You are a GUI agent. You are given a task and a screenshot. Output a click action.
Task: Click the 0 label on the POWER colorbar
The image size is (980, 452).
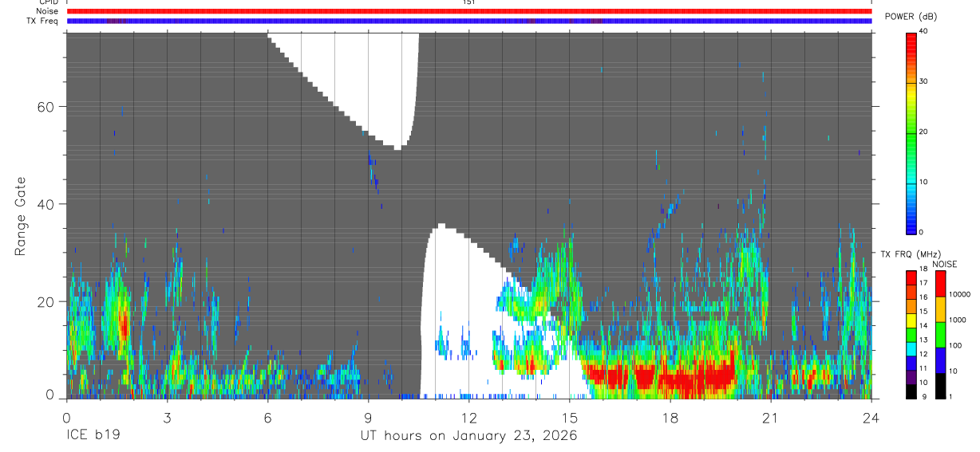pyautogui.click(x=921, y=232)
